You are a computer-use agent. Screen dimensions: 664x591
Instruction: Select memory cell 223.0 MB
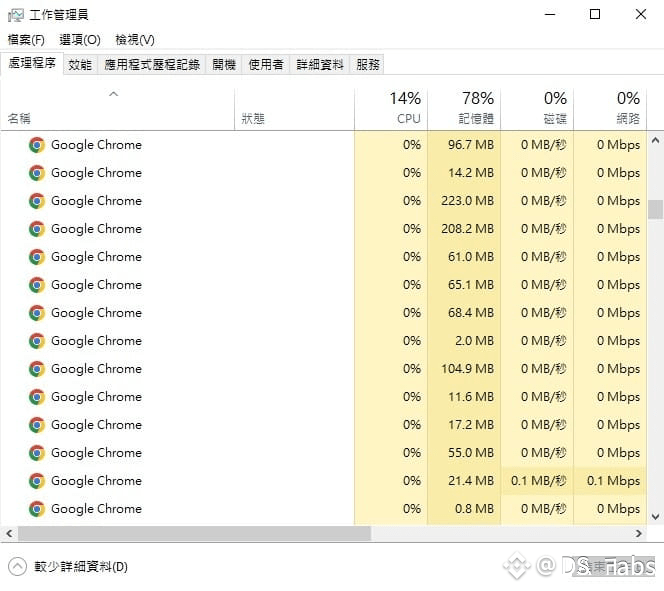pos(464,201)
